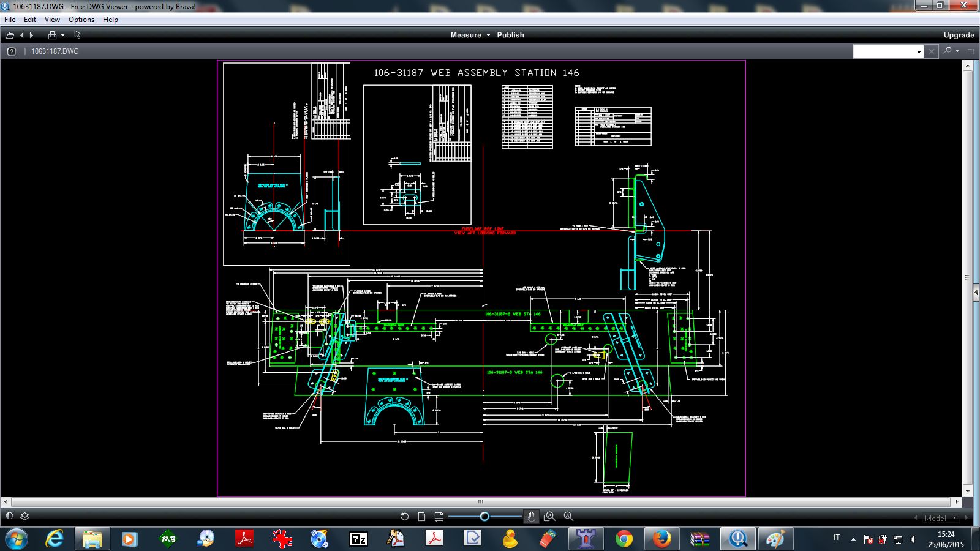This screenshot has width=980, height=551.
Task: Click the Publish button
Action: (x=510, y=35)
